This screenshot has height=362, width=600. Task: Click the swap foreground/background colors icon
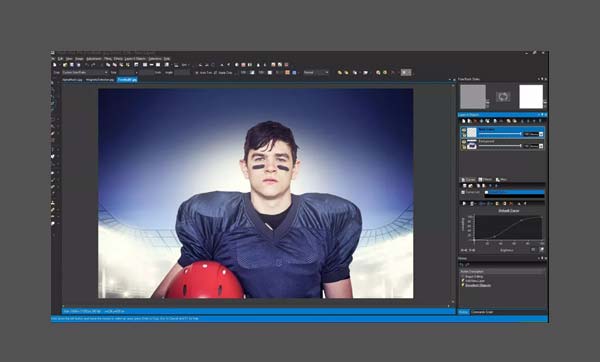coord(503,97)
